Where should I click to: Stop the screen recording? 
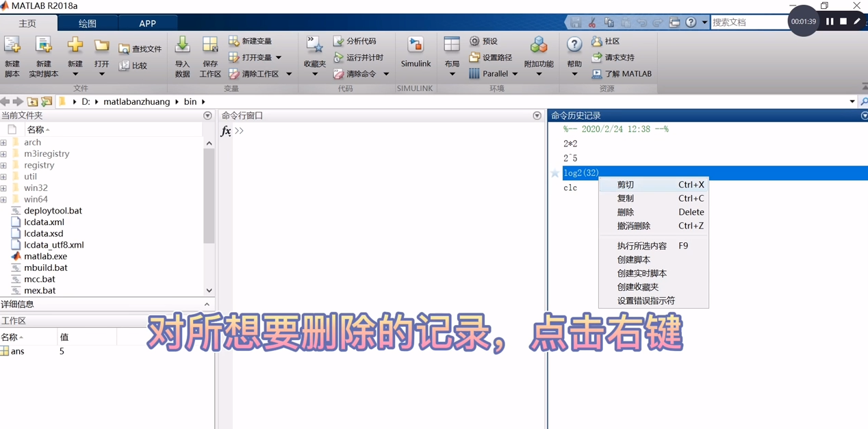coord(843,22)
